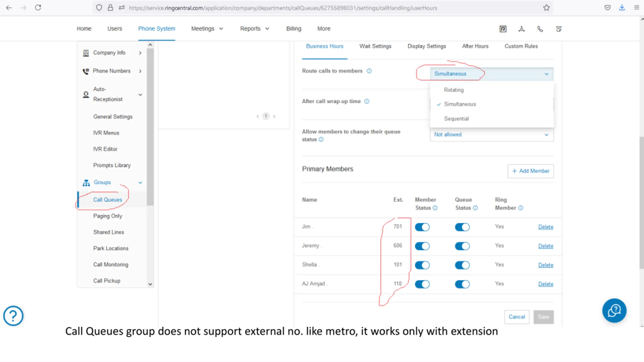The height and width of the screenshot is (362, 644).
Task: Toggle Member Status switch for AJ Amjad
Action: point(422,284)
